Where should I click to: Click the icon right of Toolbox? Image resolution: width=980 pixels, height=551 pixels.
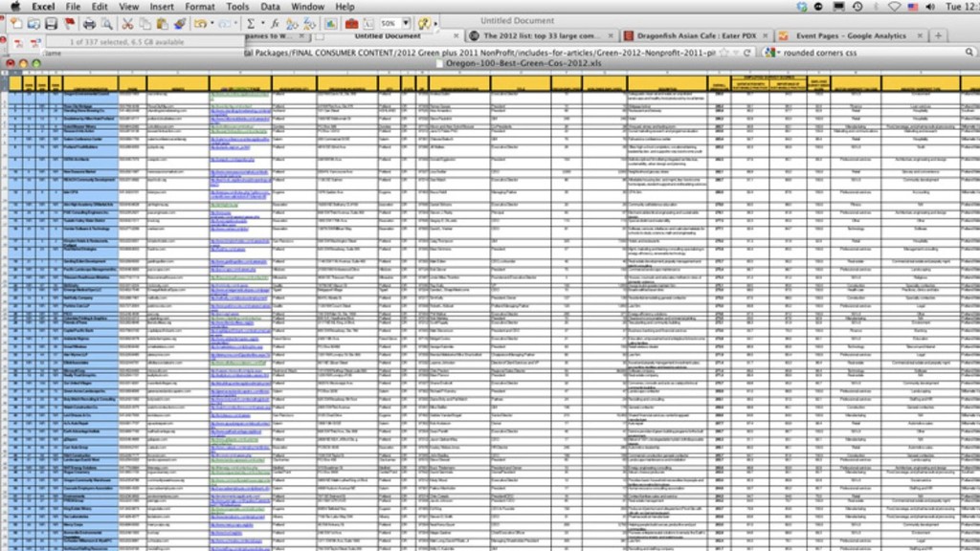368,24
